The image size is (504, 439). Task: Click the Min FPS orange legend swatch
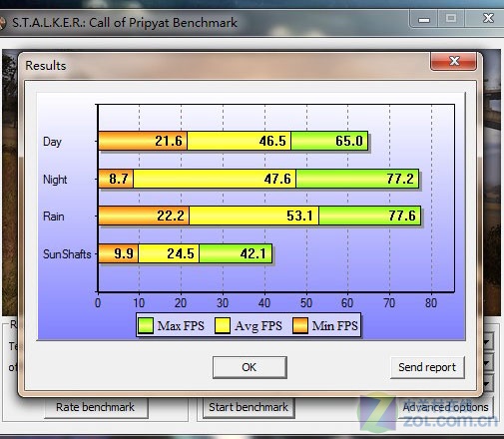pyautogui.click(x=300, y=325)
